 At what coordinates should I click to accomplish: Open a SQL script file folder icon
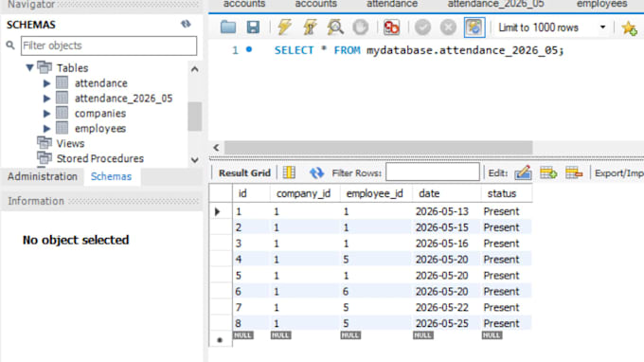point(228,27)
